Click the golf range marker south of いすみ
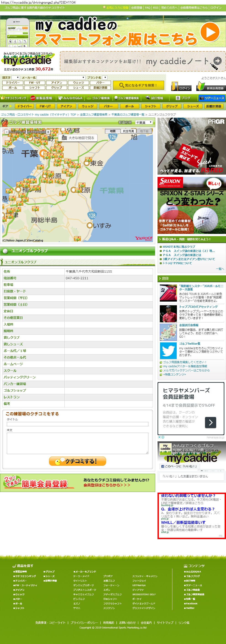Image resolution: width=226 pixels, height=644 pixels. 77,239
